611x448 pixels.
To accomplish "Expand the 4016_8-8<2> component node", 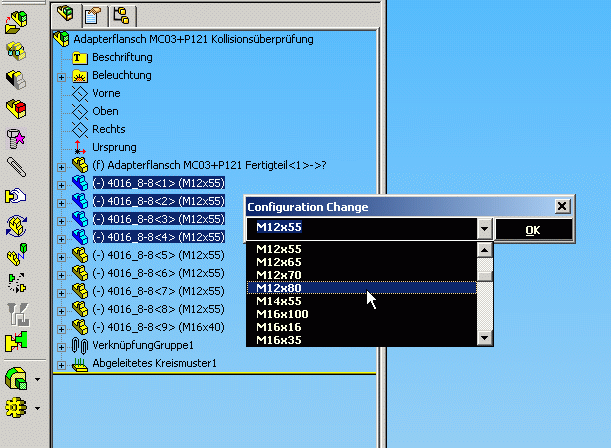I will pos(61,203).
